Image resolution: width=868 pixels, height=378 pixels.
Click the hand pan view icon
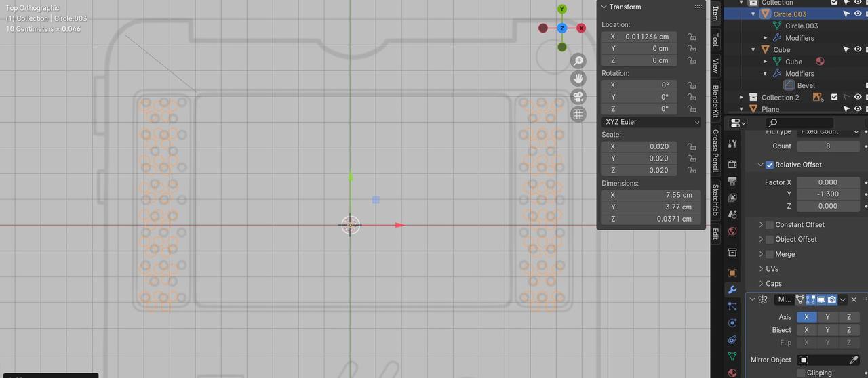(578, 79)
